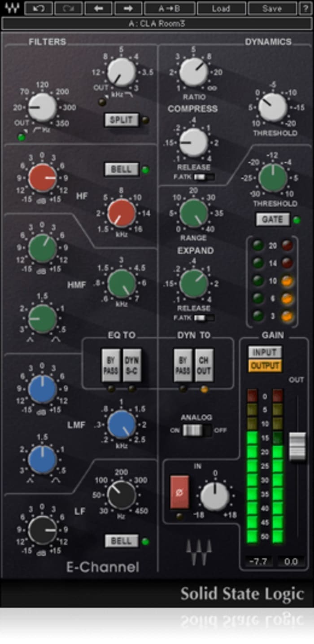
Task: Toggle the compressor F.ATK switch
Action: pos(204,177)
